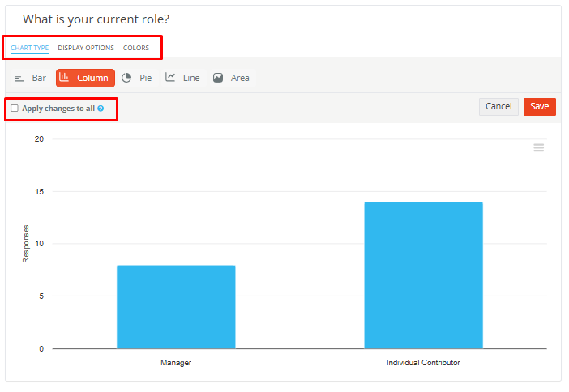569x392 pixels.
Task: Click the Manager axis label
Action: (x=176, y=363)
